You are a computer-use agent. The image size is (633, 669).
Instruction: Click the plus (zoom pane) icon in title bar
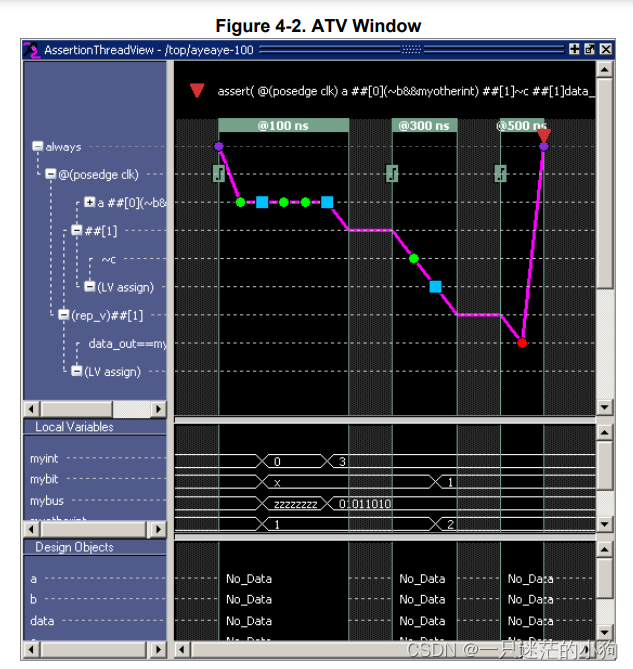pos(574,49)
